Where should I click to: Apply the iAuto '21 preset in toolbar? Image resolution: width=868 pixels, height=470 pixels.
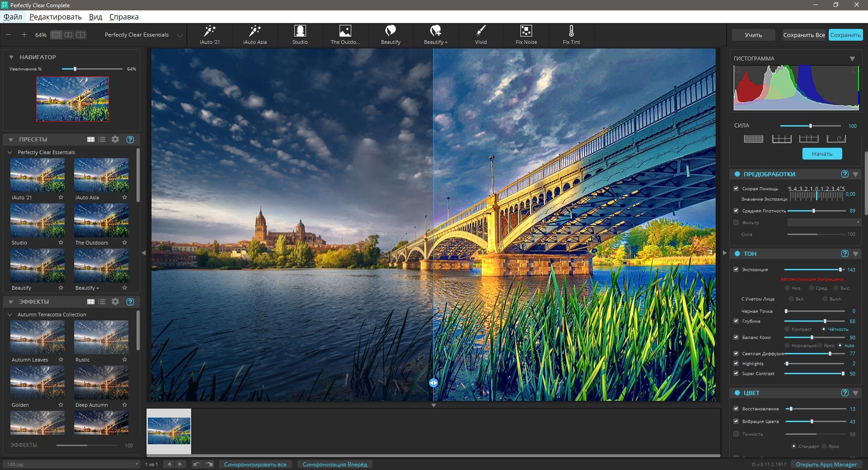click(210, 35)
